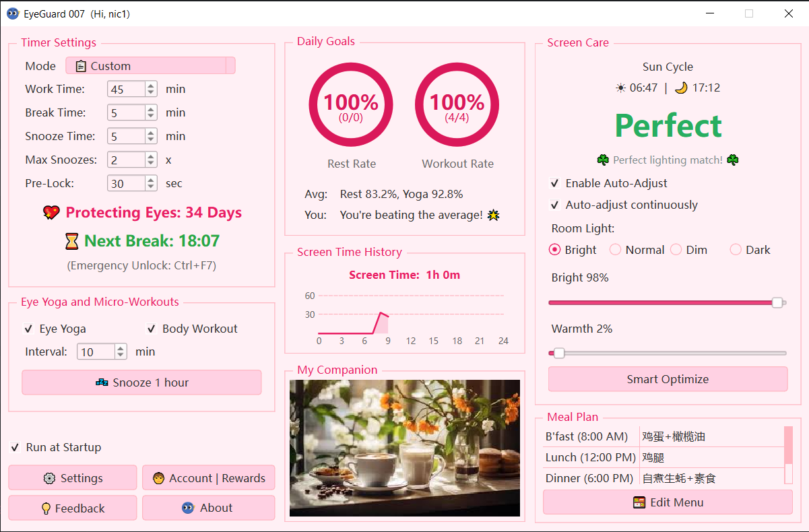Screen dimensions: 809x532
Task: Disable the Run at Startup checkbox
Action: [x=15, y=447]
